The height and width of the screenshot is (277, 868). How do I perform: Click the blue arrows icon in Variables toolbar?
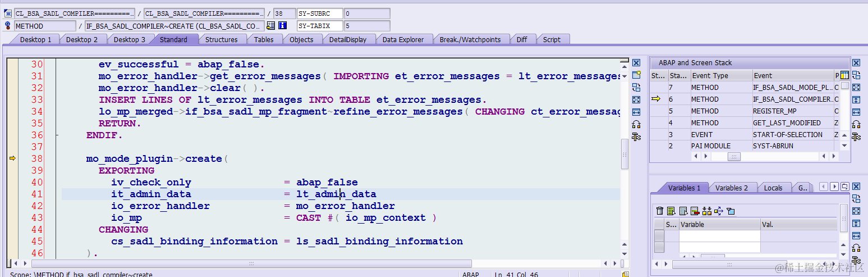tap(719, 211)
